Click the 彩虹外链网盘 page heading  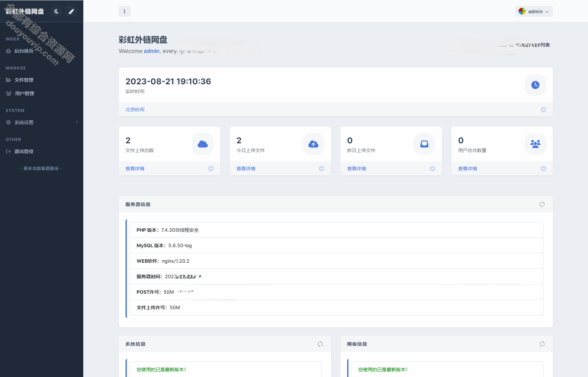[143, 40]
